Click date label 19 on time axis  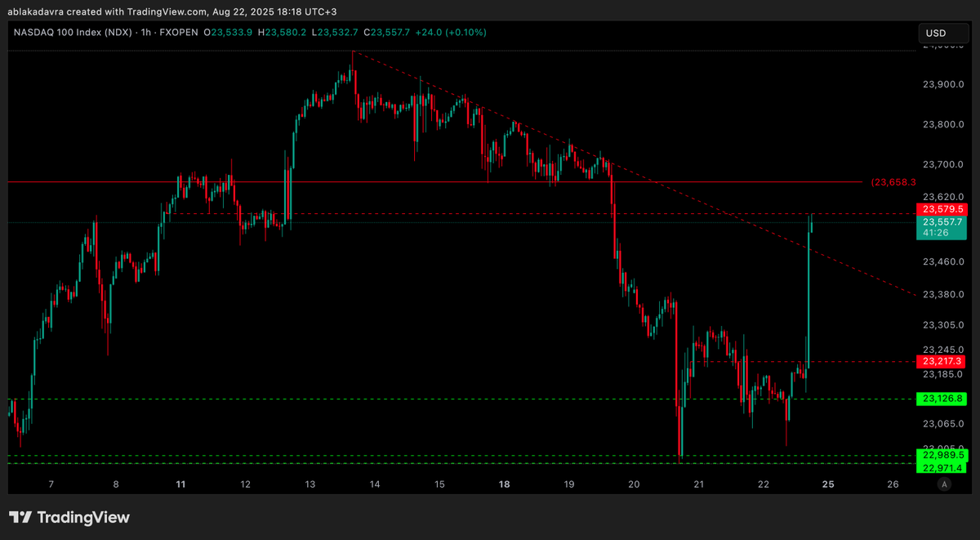(x=569, y=484)
